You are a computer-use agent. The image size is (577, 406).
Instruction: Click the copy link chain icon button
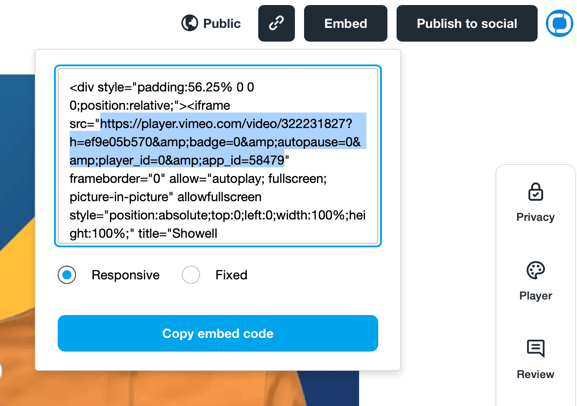pos(276,23)
